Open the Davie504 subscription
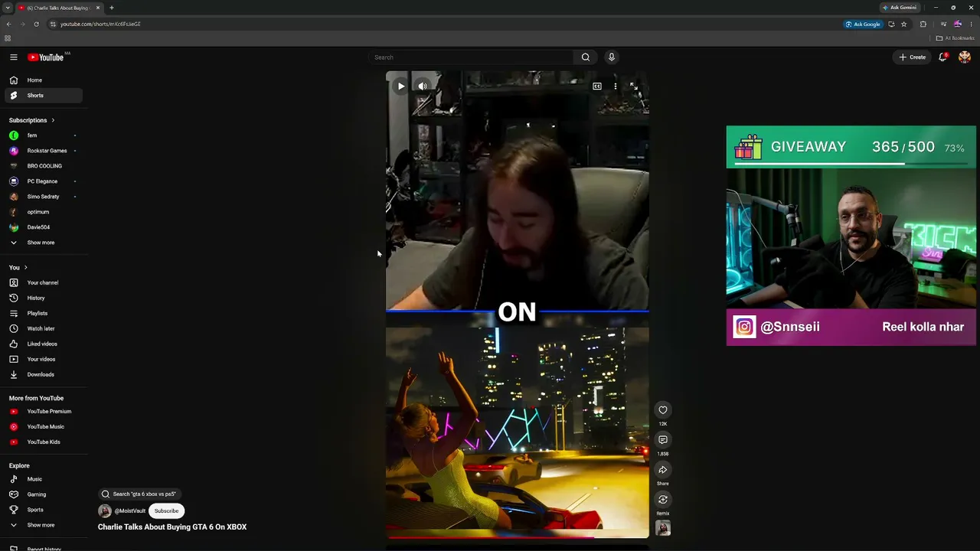This screenshot has height=551, width=980. coord(44,227)
